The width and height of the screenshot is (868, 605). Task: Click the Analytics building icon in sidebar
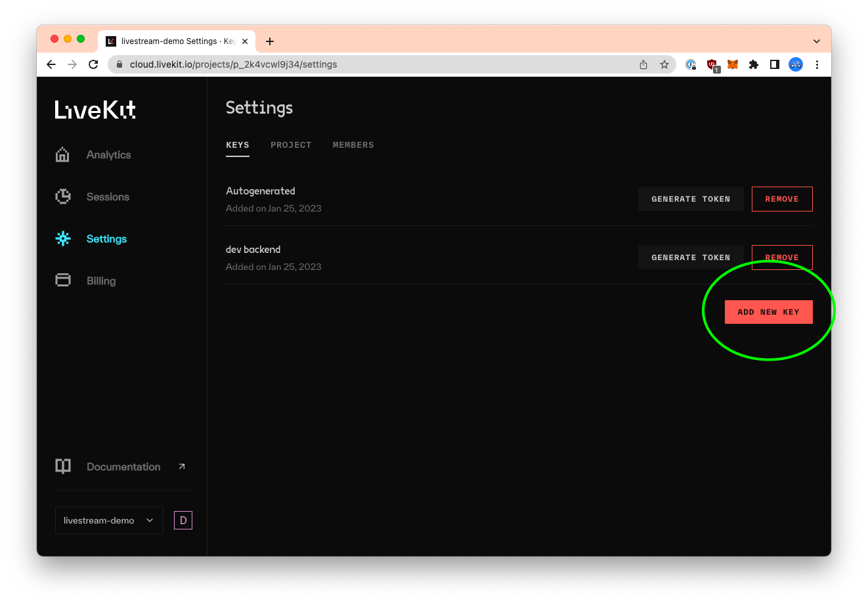62,155
